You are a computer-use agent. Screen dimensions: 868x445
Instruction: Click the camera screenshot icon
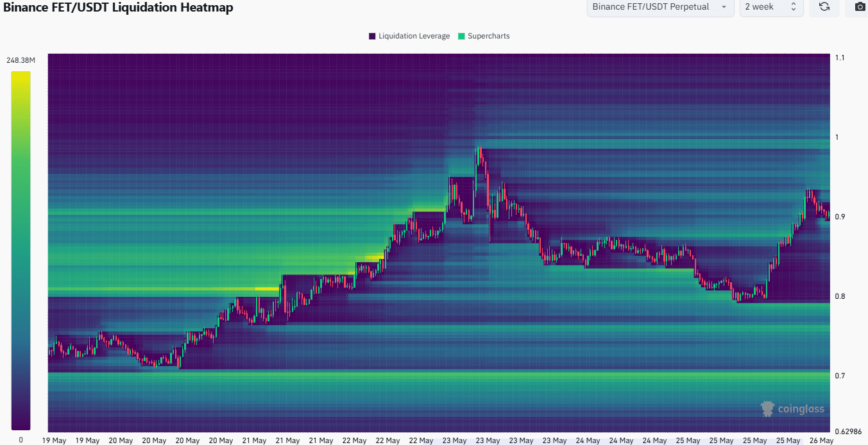pos(860,7)
